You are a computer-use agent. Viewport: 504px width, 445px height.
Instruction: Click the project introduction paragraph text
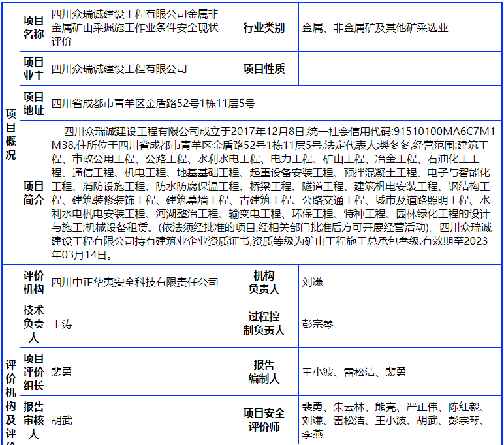[273, 193]
